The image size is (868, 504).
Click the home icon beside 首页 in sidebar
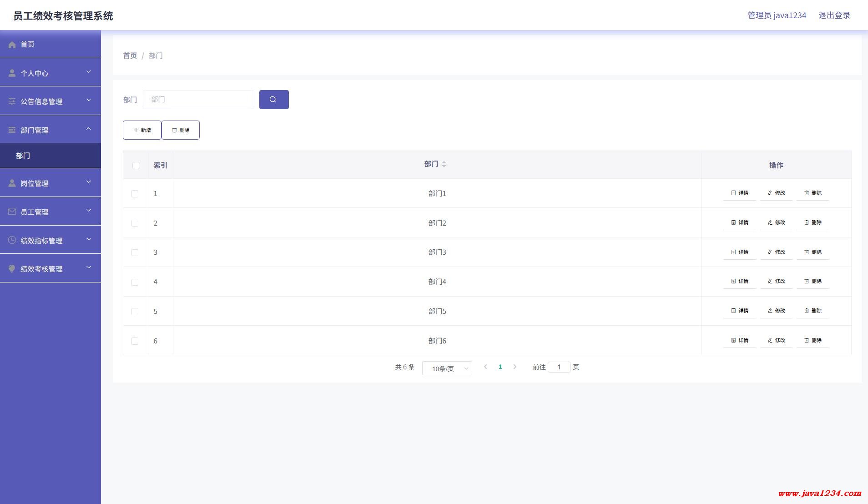pos(12,45)
